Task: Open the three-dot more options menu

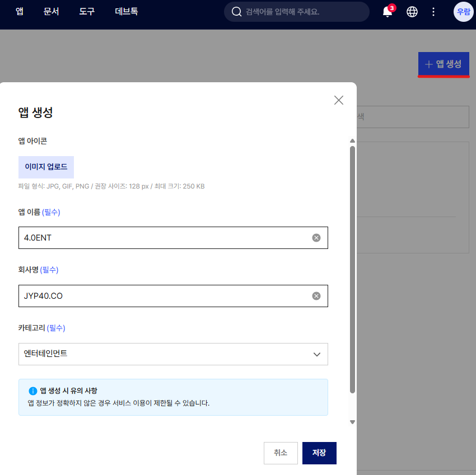Action: (433, 12)
